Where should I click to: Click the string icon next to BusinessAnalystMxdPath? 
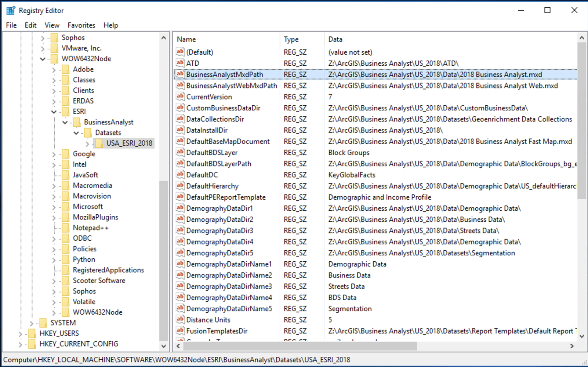tap(180, 74)
